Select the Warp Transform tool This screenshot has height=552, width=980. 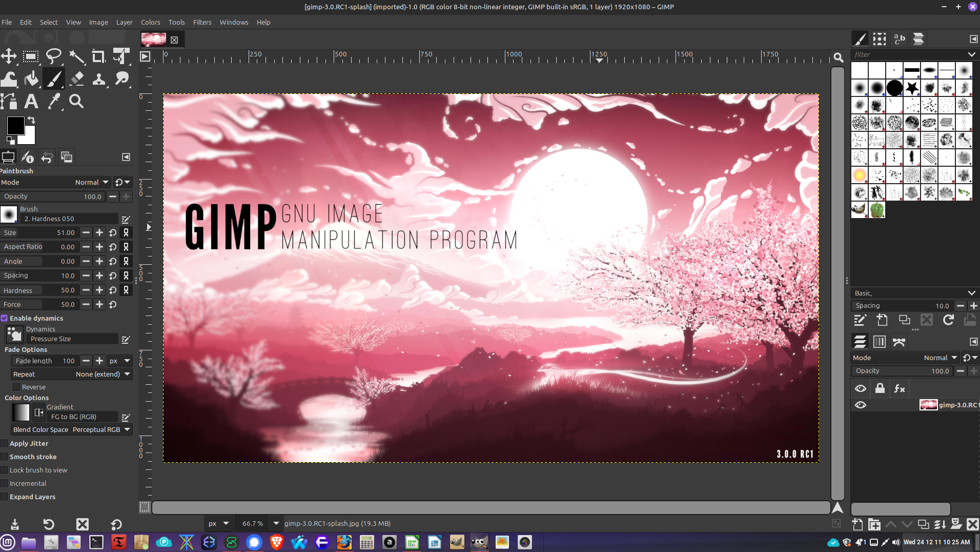[9, 78]
